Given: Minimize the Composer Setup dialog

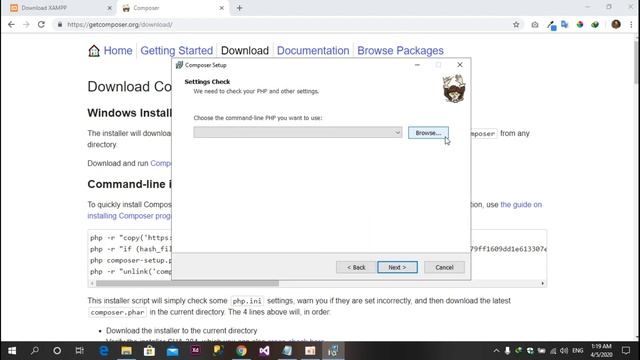Looking at the screenshot, I should (417, 64).
